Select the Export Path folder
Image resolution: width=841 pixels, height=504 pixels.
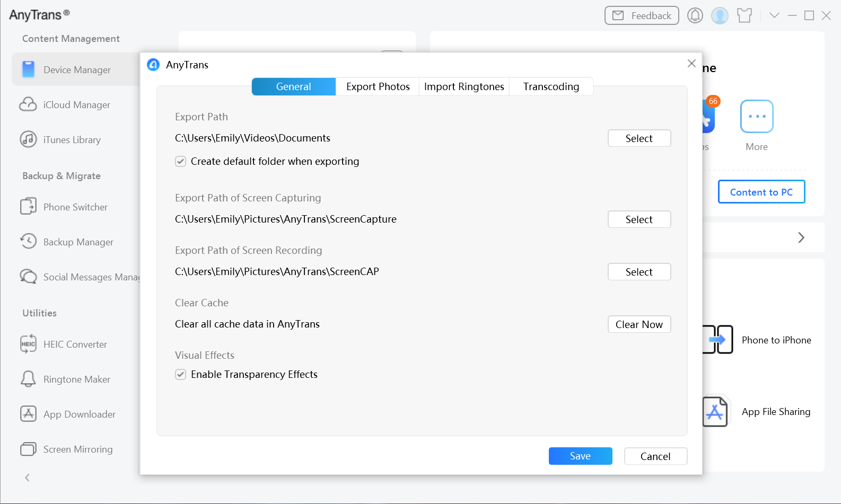coord(639,138)
